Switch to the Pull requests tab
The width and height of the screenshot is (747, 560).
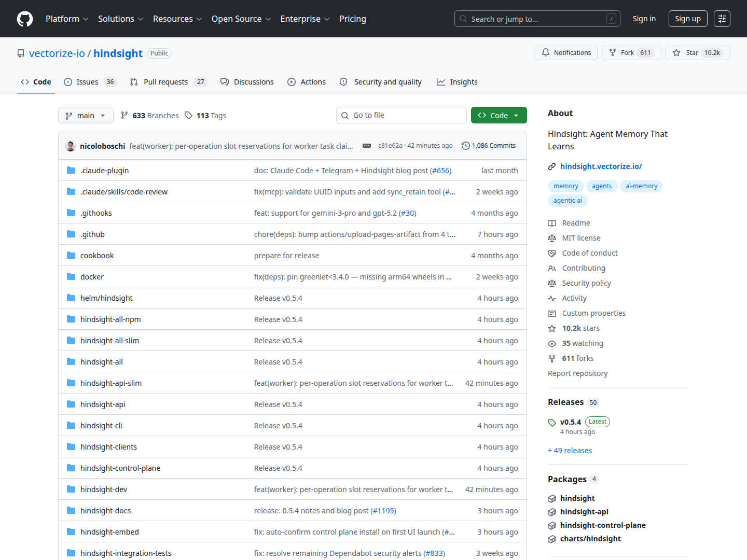pos(169,82)
